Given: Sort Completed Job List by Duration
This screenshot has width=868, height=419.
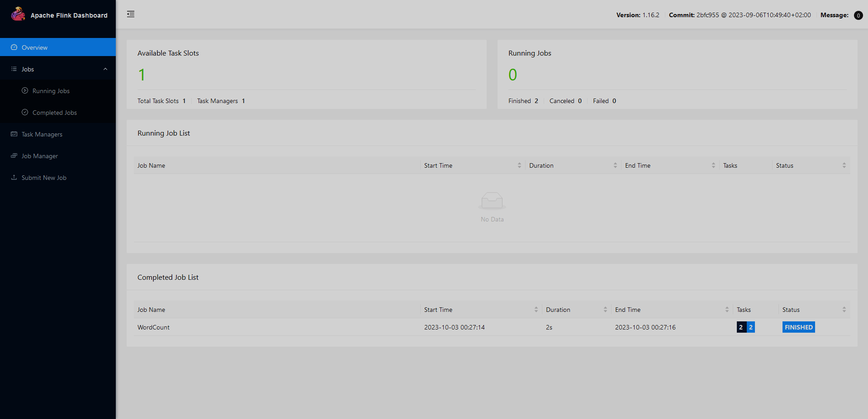Looking at the screenshot, I should 605,310.
